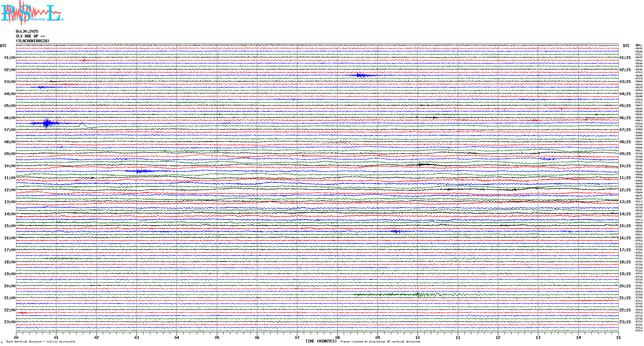The width and height of the screenshot is (644, 346).
Task: Click minute 05 tick on bottom axis
Action: 217,337
